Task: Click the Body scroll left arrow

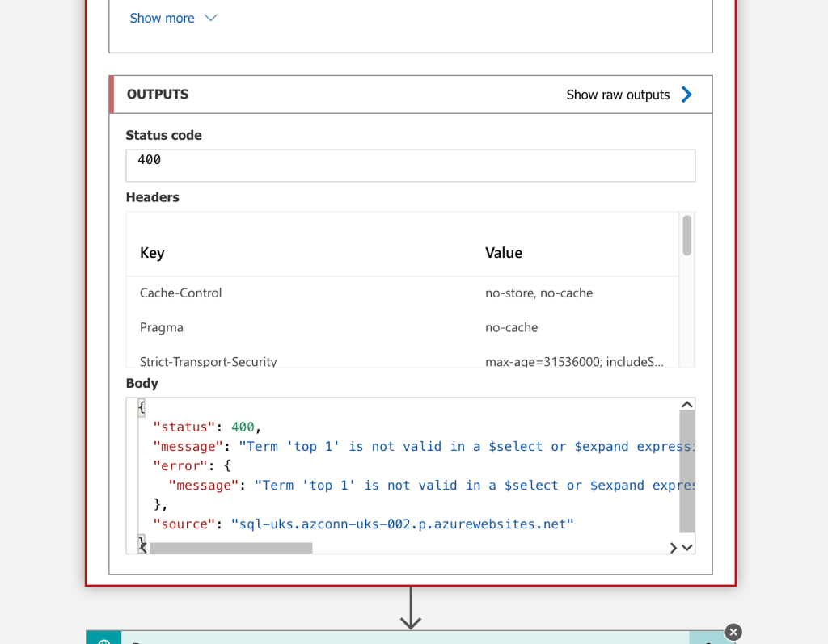Action: pos(142,548)
